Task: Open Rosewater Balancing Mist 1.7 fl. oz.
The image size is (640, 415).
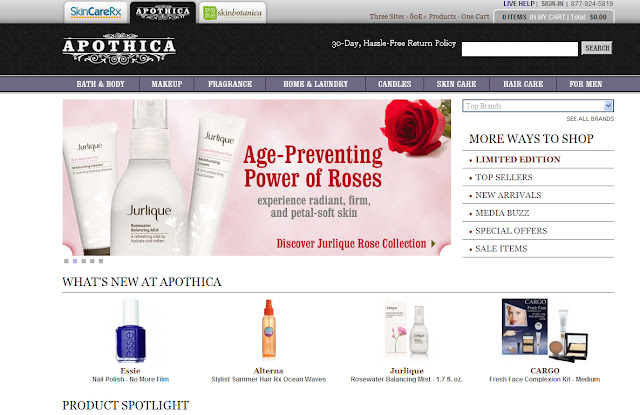Action: click(x=407, y=379)
